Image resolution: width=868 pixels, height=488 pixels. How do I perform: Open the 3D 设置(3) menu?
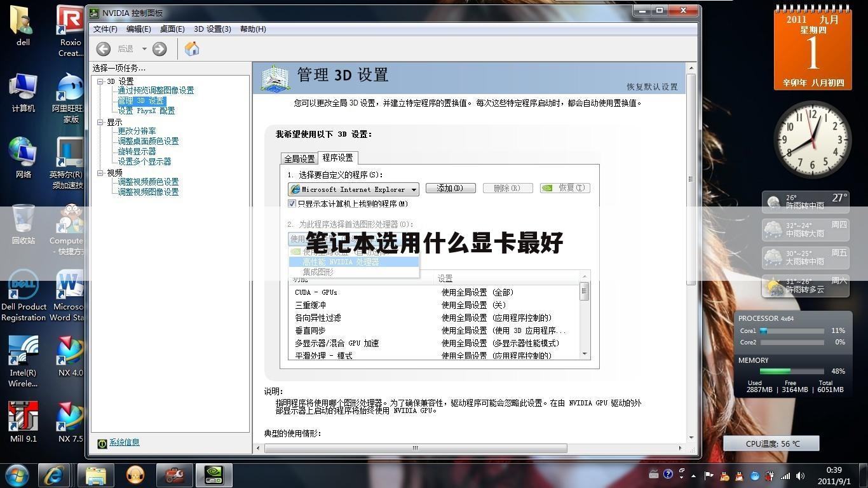pos(212,29)
